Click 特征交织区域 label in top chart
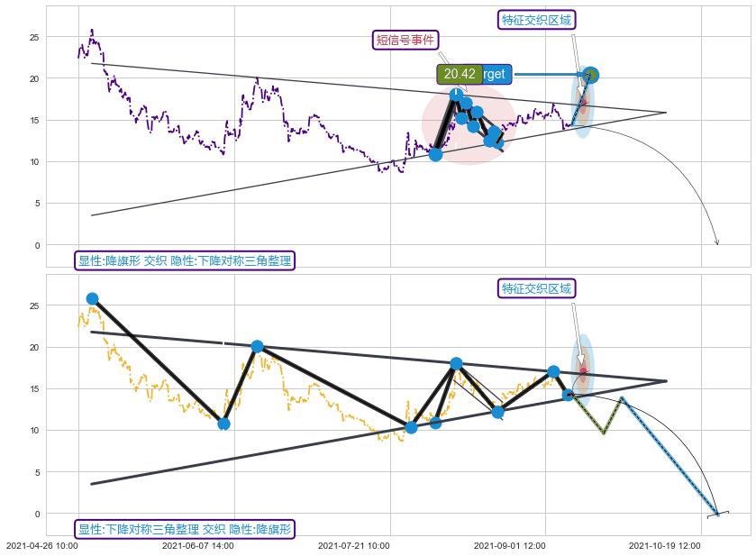Viewport: 756px width, 556px height. [536, 20]
